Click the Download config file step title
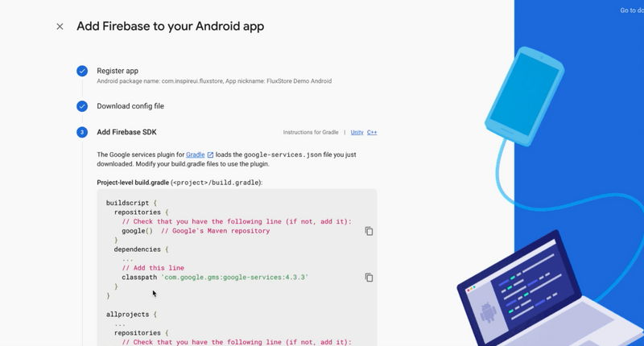Screen dimensions: 644x346 (x=130, y=106)
